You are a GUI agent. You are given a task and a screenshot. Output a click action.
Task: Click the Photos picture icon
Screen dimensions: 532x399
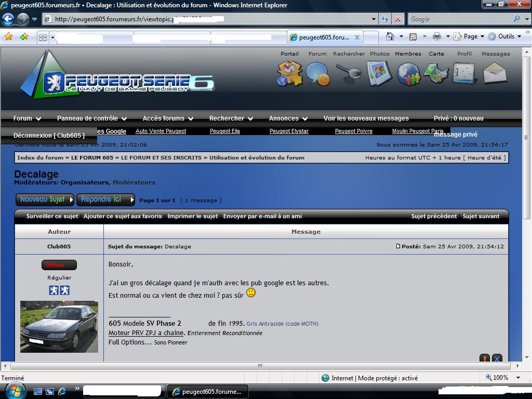pos(379,74)
